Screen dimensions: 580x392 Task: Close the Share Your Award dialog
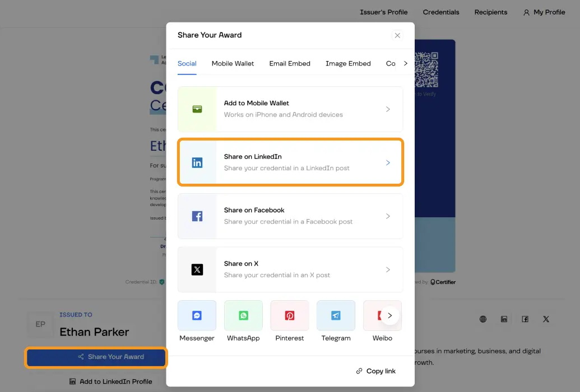[397, 35]
